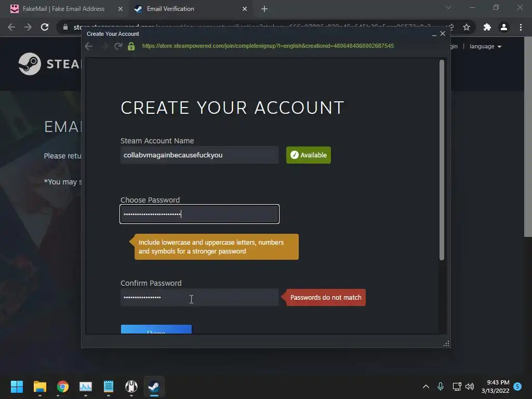The height and width of the screenshot is (399, 532).
Task: Show hidden tray icons chevron
Action: [x=426, y=387]
